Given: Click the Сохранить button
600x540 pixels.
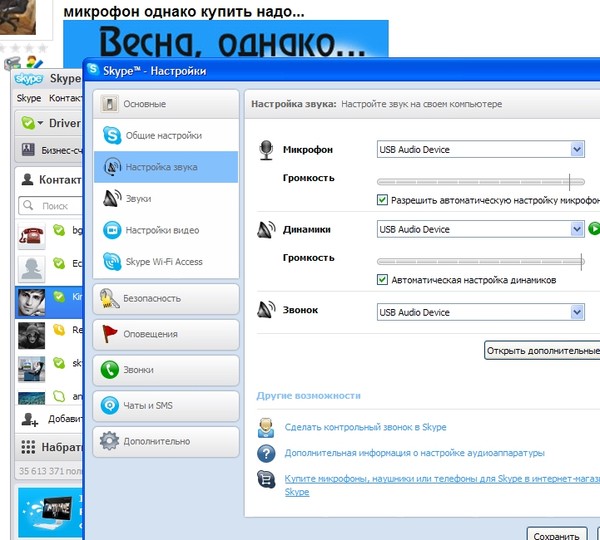Looking at the screenshot, I should coord(557,534).
